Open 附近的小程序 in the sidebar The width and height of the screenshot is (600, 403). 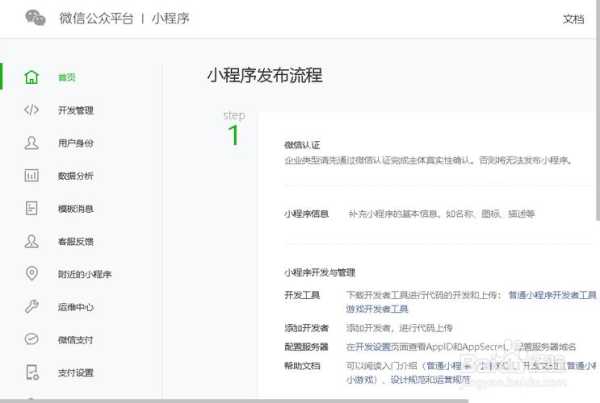(85, 274)
